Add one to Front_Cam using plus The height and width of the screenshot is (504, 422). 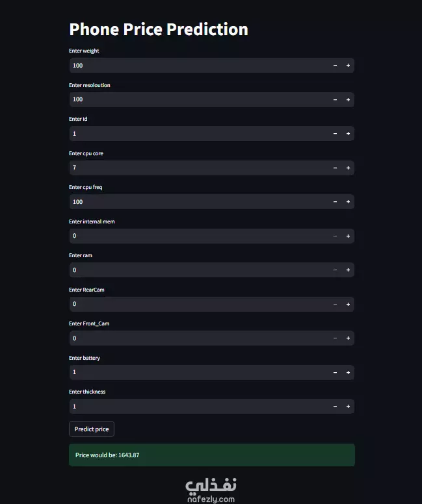pos(348,338)
